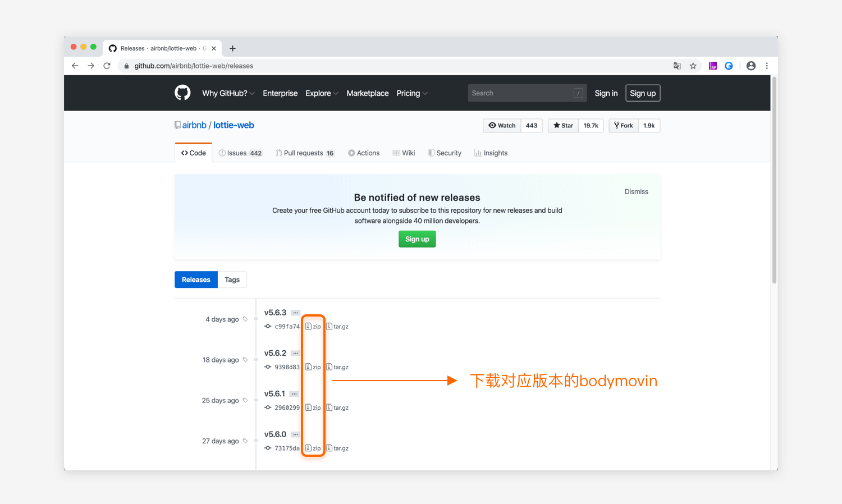This screenshot has height=504, width=842.
Task: Reload the page with refresh icon
Action: (x=107, y=66)
